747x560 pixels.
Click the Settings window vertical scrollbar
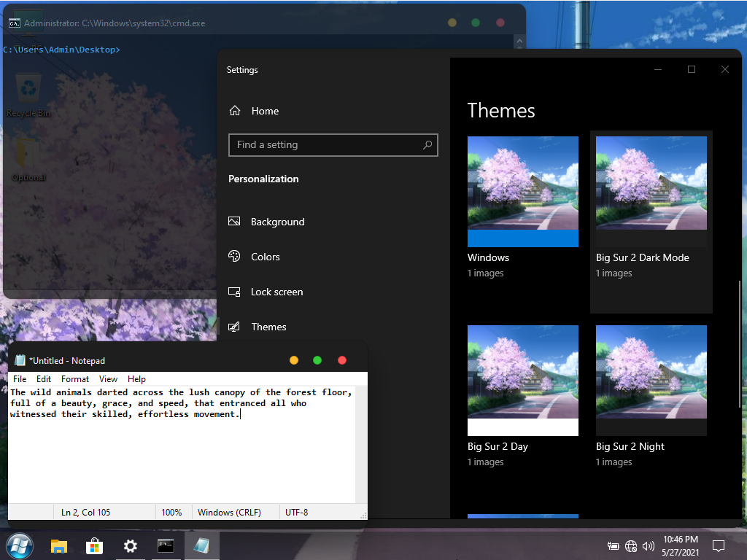740,344
